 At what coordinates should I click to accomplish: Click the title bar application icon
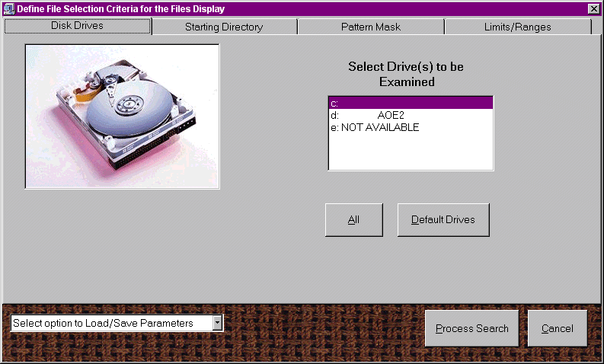pos(9,8)
